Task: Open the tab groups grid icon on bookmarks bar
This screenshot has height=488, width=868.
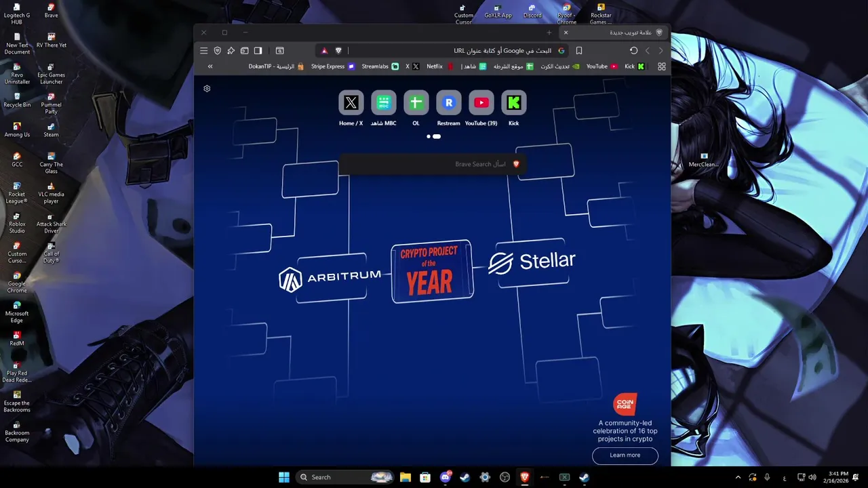Action: click(x=662, y=66)
